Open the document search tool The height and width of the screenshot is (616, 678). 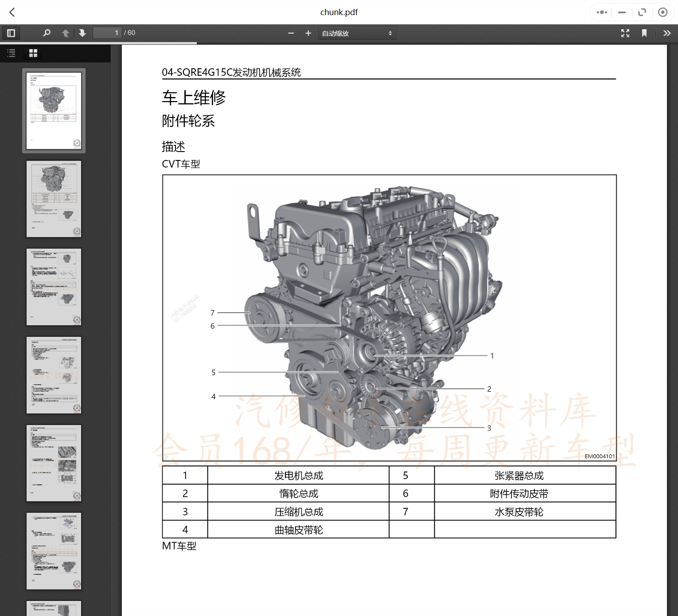47,33
